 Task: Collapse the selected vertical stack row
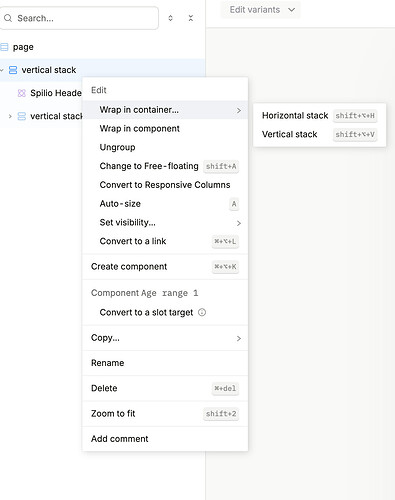[x=2, y=70]
